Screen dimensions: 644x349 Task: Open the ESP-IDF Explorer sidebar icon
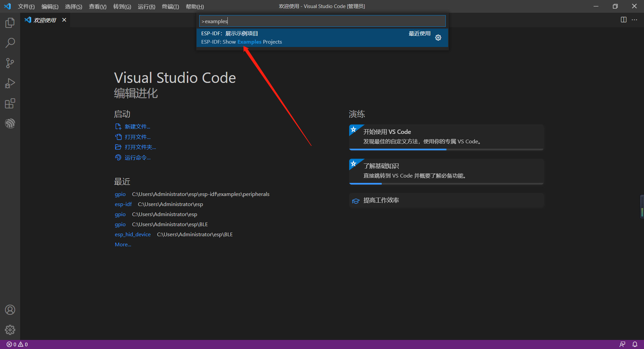point(10,123)
